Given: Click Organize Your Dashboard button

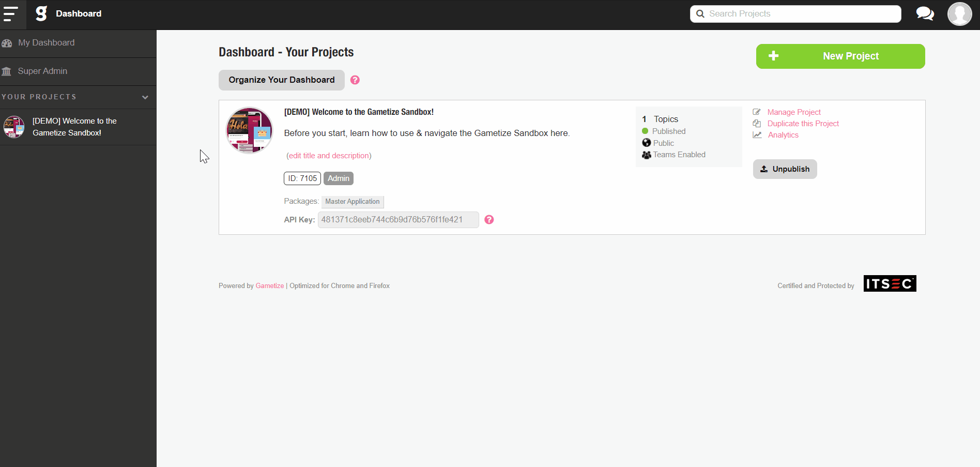Looking at the screenshot, I should 282,80.
